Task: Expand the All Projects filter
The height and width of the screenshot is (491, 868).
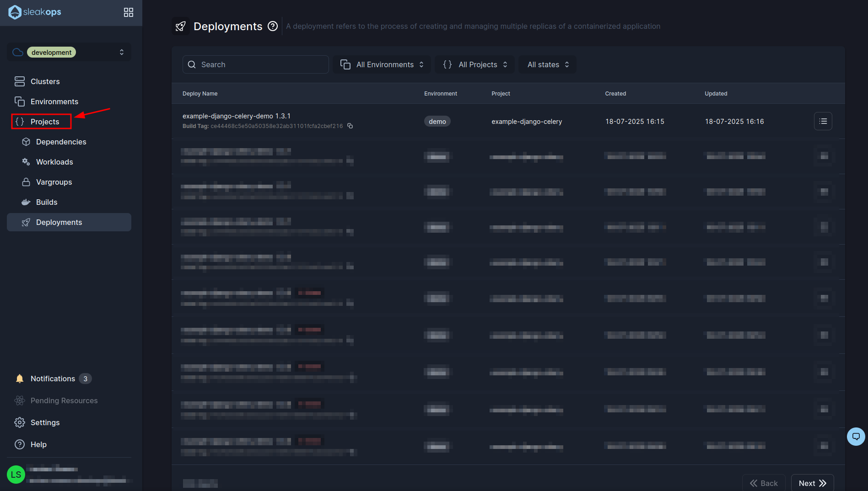Action: [x=475, y=64]
